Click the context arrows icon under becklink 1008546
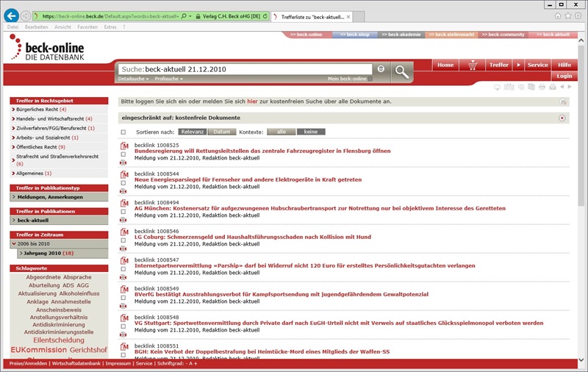Viewport: 588px width, 372px height. click(x=123, y=248)
